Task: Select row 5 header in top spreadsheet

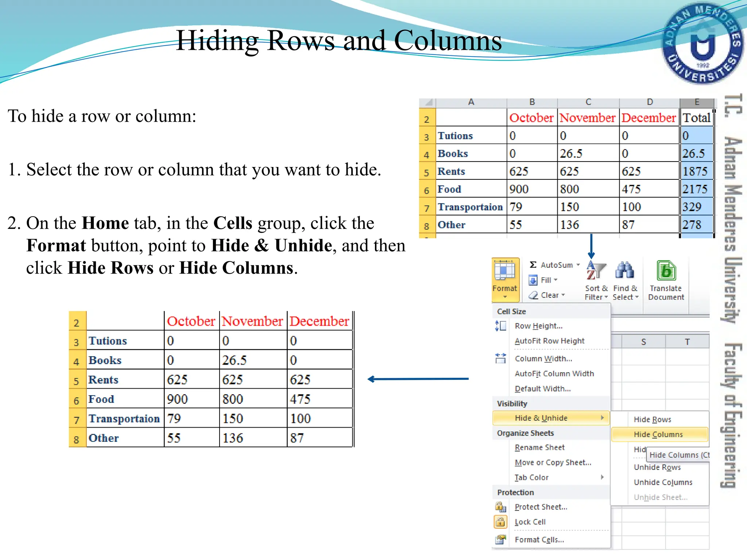Action: (x=427, y=171)
